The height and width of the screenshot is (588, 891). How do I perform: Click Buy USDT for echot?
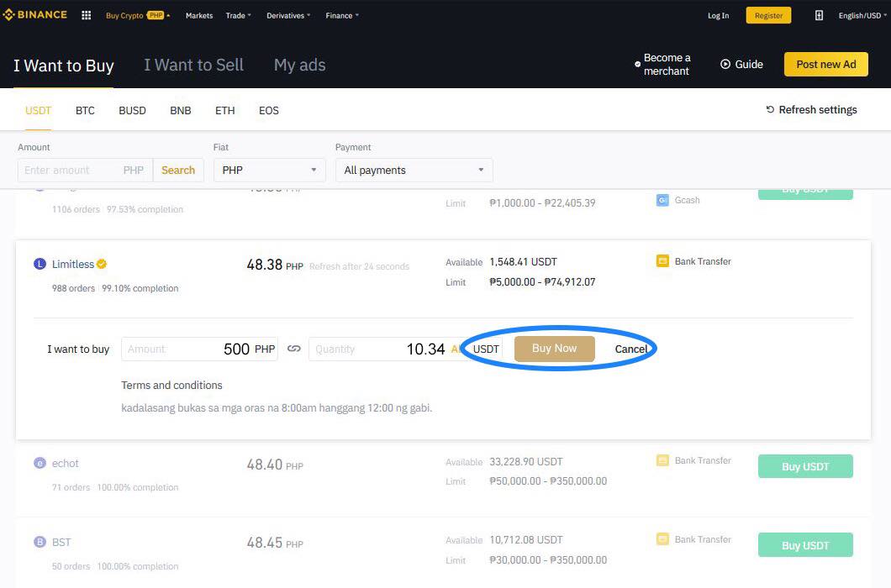pos(805,466)
